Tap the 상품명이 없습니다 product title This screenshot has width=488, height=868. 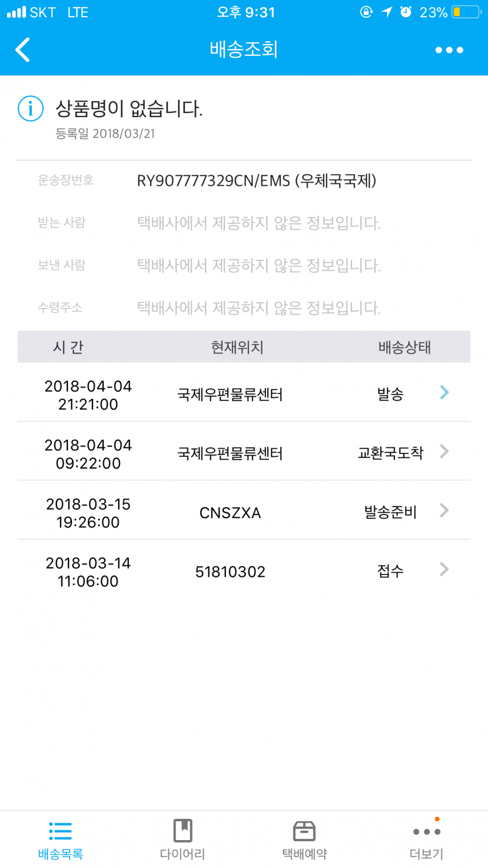pos(129,109)
